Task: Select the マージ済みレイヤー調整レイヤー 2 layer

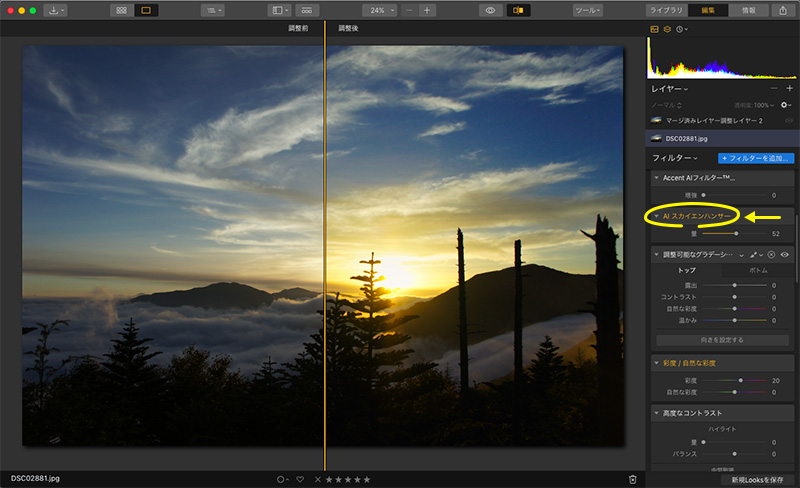Action: (714, 120)
